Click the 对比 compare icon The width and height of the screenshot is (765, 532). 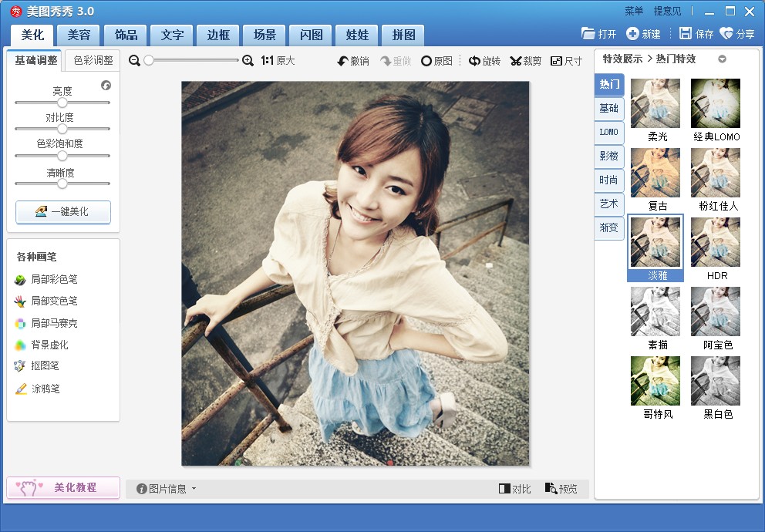[504, 488]
